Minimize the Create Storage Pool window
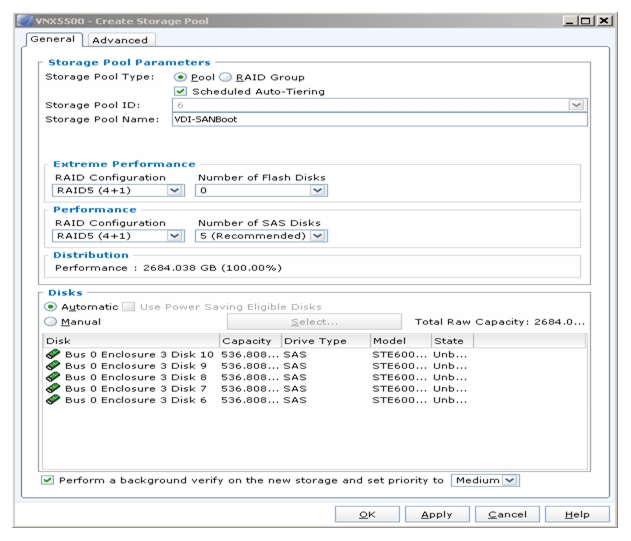This screenshot has height=541, width=631. coord(569,21)
